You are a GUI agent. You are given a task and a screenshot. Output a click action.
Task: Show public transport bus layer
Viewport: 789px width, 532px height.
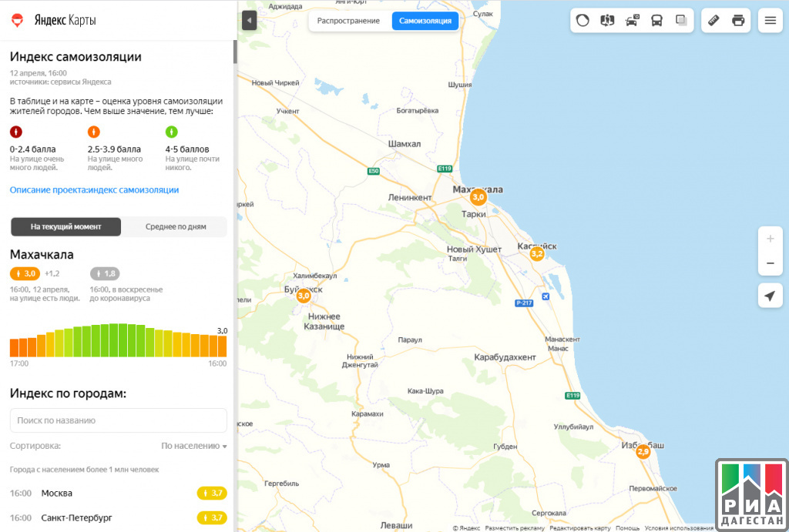pos(656,21)
